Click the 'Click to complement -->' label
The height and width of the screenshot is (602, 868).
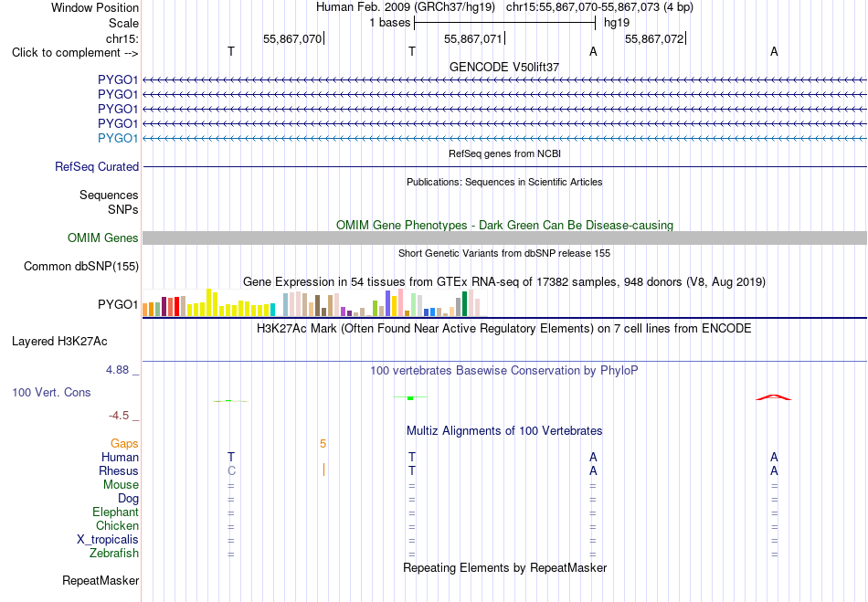click(75, 53)
